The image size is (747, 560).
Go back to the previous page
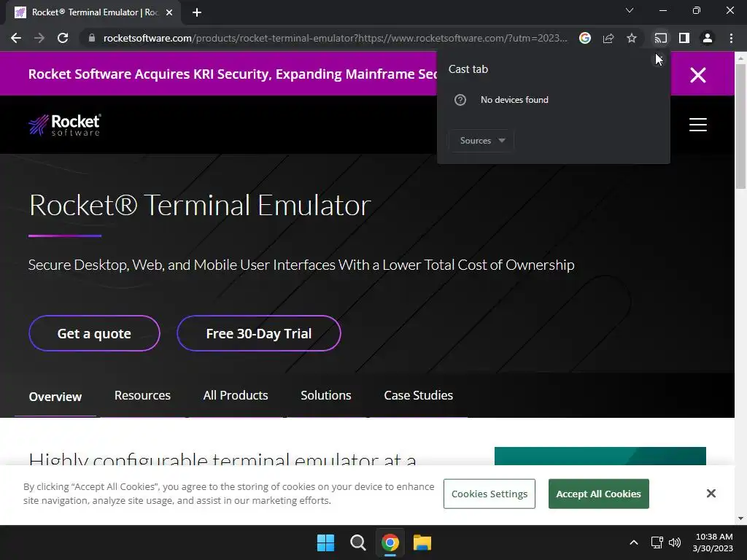click(x=16, y=38)
